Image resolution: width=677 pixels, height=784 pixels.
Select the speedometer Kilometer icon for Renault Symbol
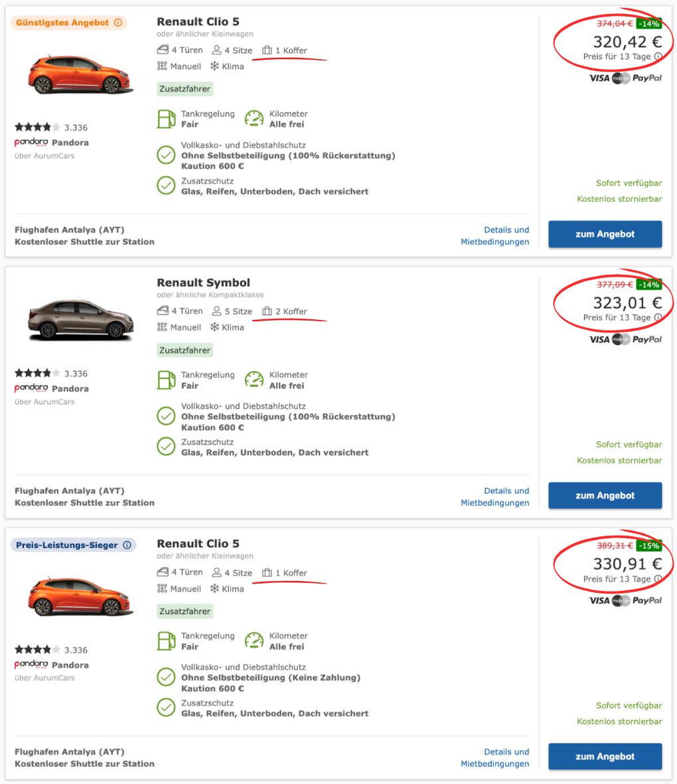[x=254, y=380]
